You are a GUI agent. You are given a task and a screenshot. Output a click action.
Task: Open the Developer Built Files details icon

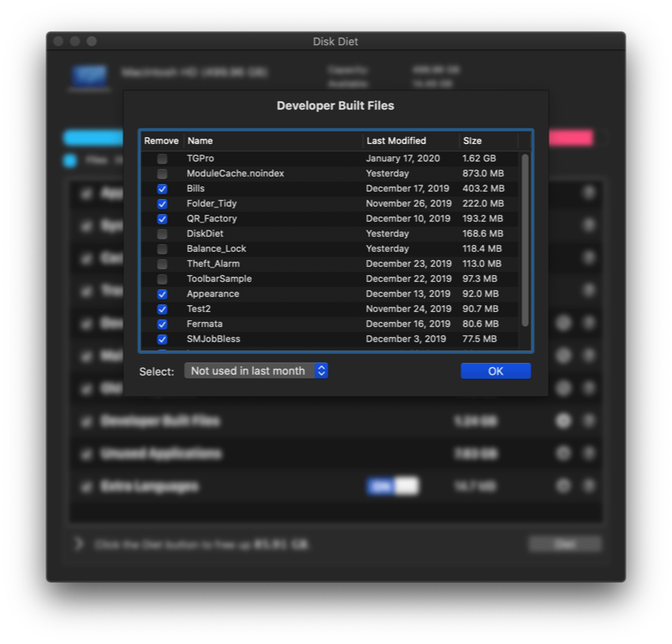[563, 421]
